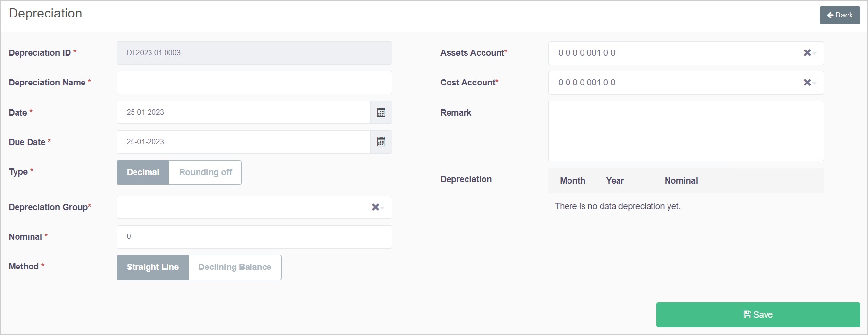Choose Declining Balance method
The height and width of the screenshot is (335, 868).
pos(234,267)
